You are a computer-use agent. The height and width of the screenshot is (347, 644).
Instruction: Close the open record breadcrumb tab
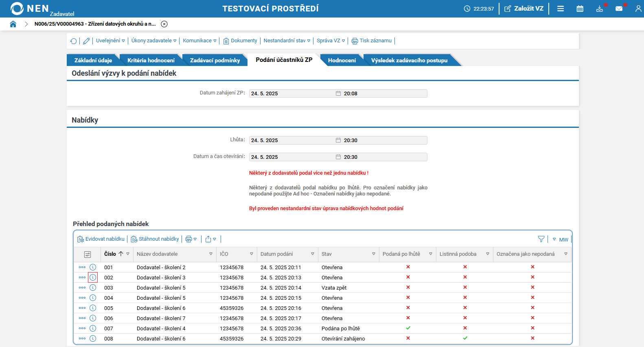point(164,24)
